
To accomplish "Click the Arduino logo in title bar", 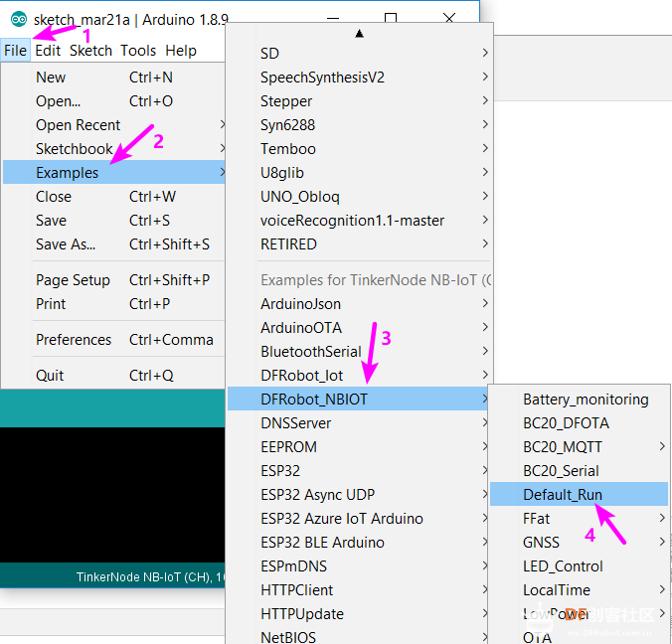I will point(19,19).
